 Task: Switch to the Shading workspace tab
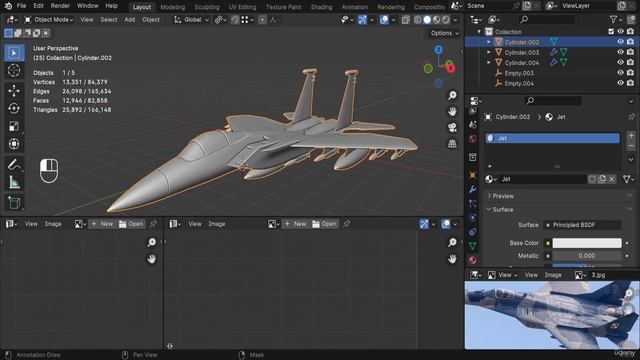(x=321, y=7)
